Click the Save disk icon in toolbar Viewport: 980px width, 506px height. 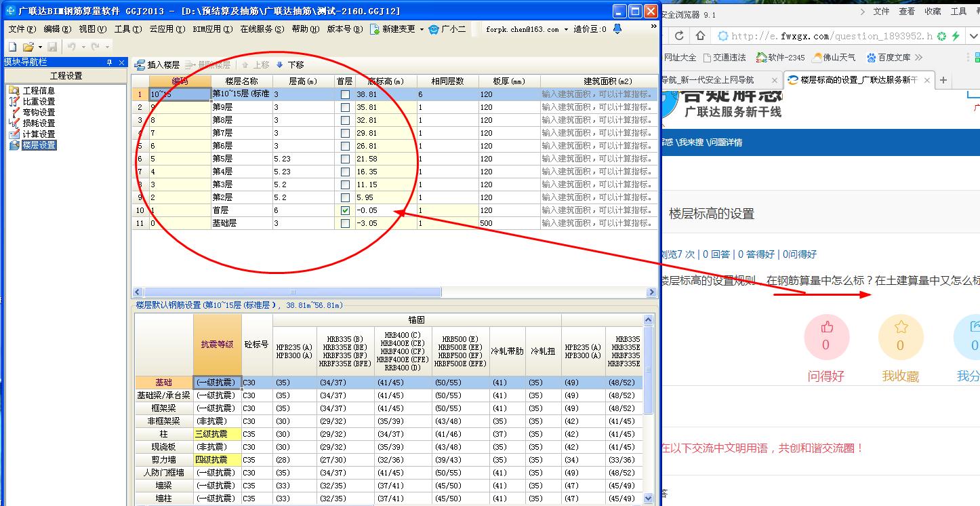(x=52, y=47)
